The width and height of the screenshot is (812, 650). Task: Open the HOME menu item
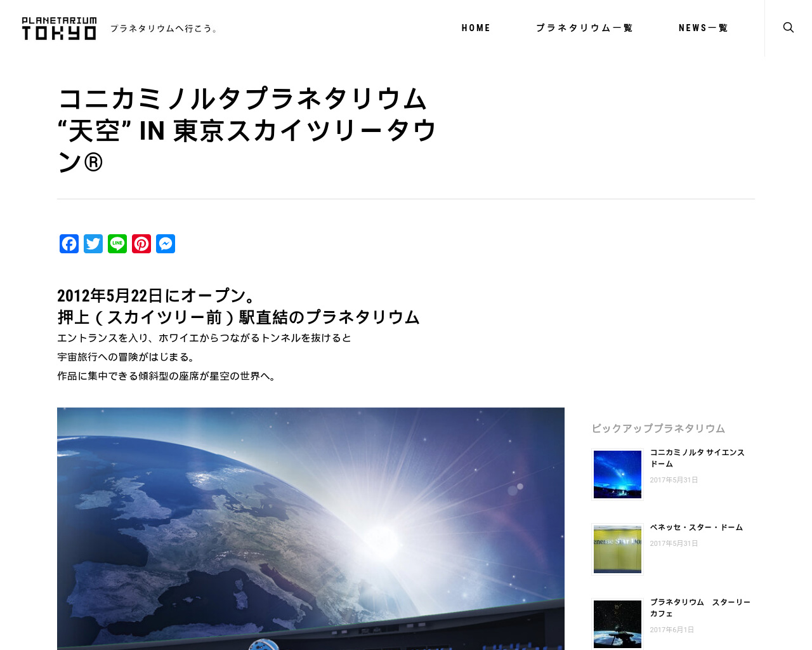click(476, 28)
